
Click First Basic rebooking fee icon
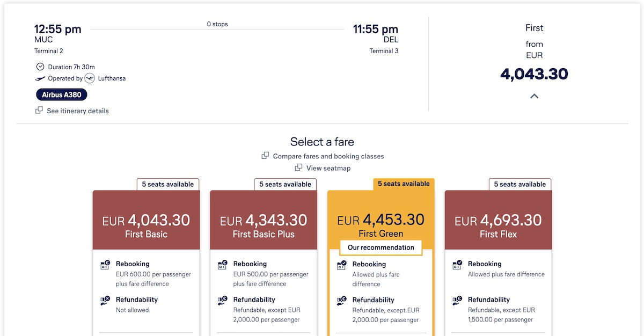106,265
